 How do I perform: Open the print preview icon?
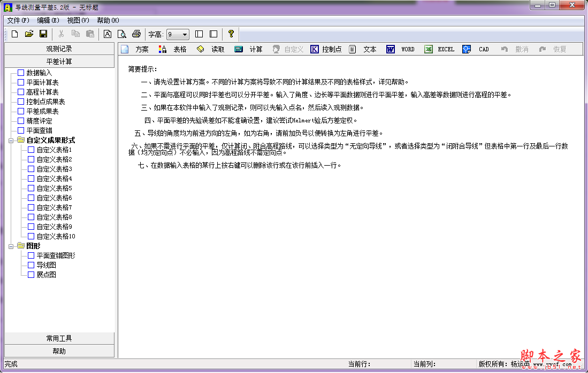[121, 33]
